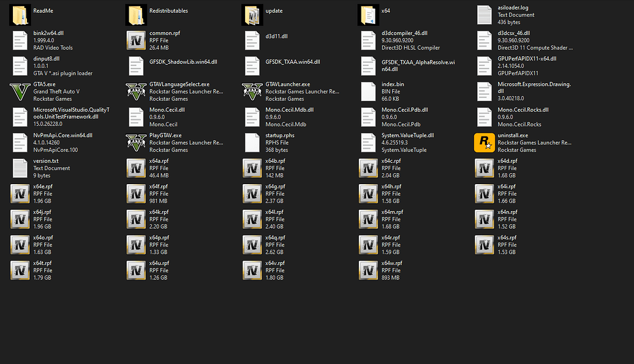Select the System.ValueTuple.dll file
Screen dimensions: 634x364
click(396, 143)
